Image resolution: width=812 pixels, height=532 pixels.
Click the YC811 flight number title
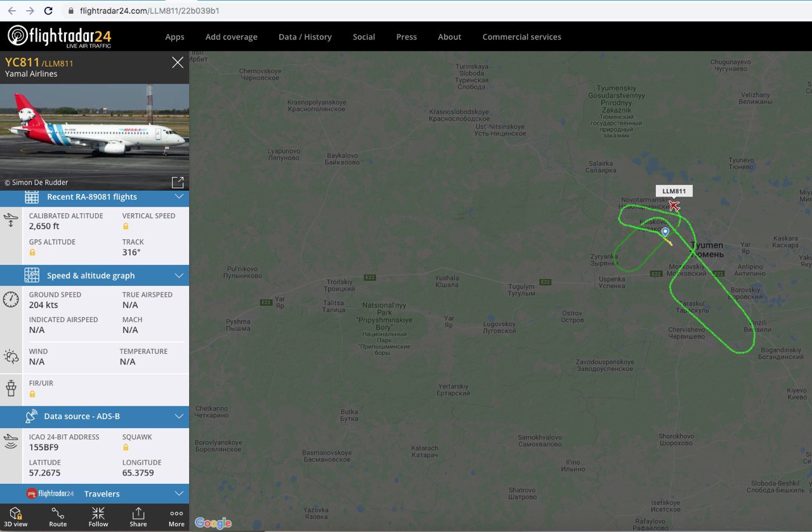click(x=23, y=62)
